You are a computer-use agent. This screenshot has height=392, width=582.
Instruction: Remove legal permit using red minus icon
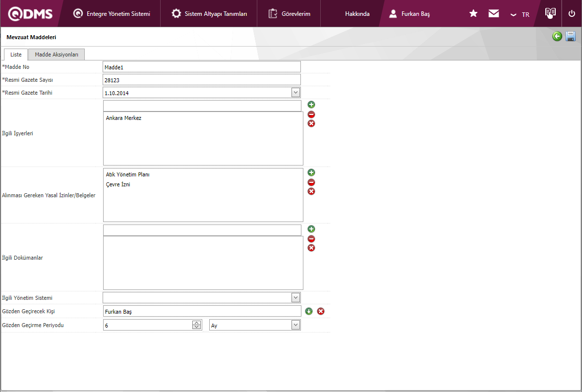coord(311,182)
